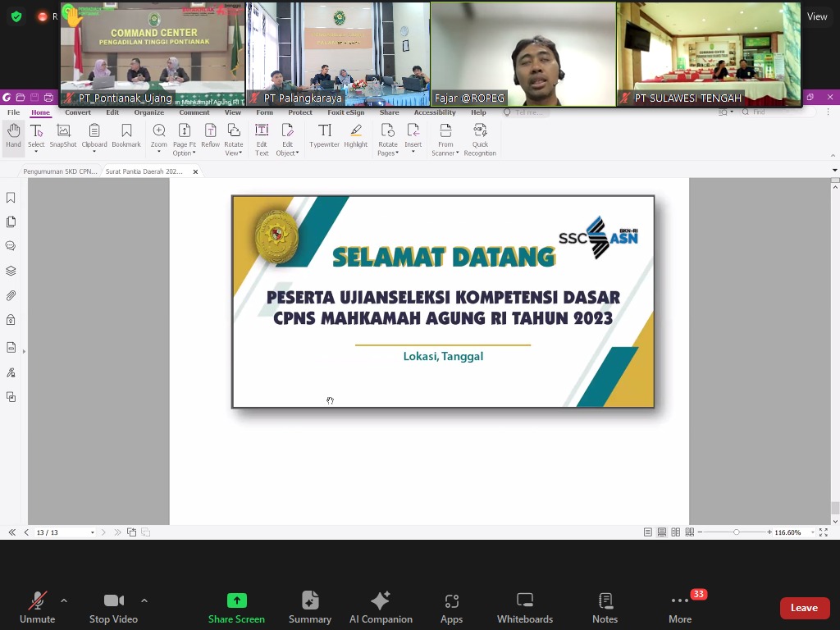Select the Typewriter tool
The height and width of the screenshot is (630, 840).
(324, 136)
